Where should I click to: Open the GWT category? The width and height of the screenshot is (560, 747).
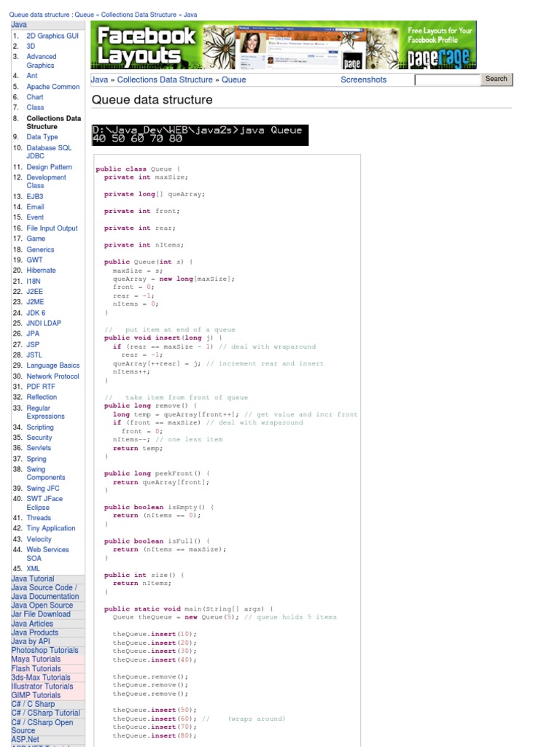coord(34,260)
